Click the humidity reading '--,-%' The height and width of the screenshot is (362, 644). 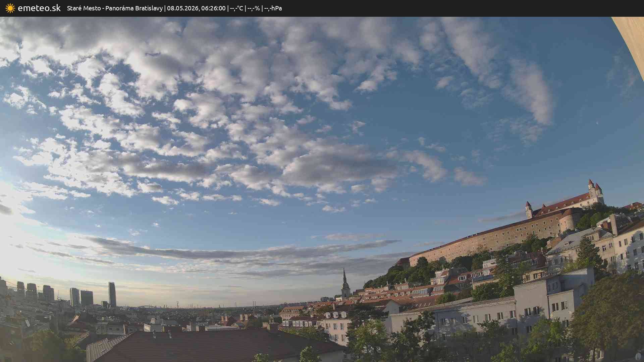click(x=254, y=8)
